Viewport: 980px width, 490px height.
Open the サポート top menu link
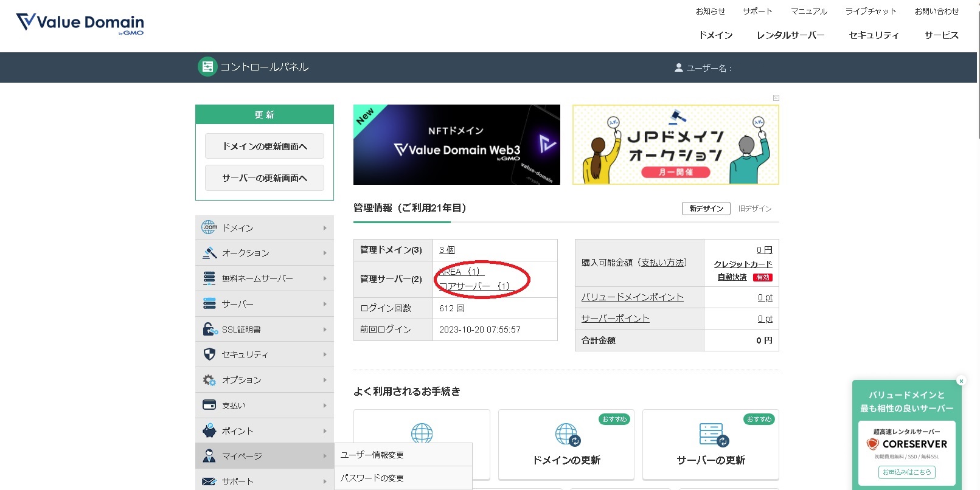point(757,11)
